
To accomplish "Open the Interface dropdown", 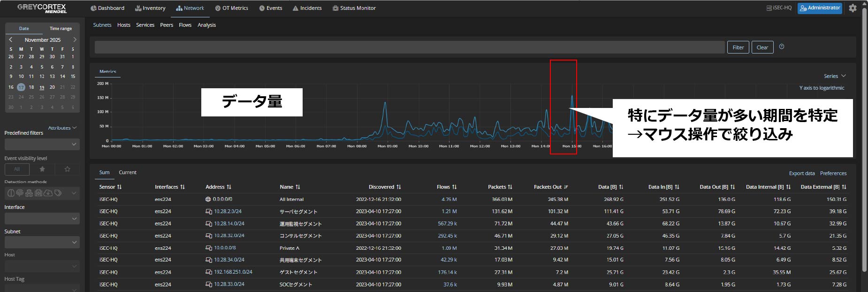I will coord(42,218).
